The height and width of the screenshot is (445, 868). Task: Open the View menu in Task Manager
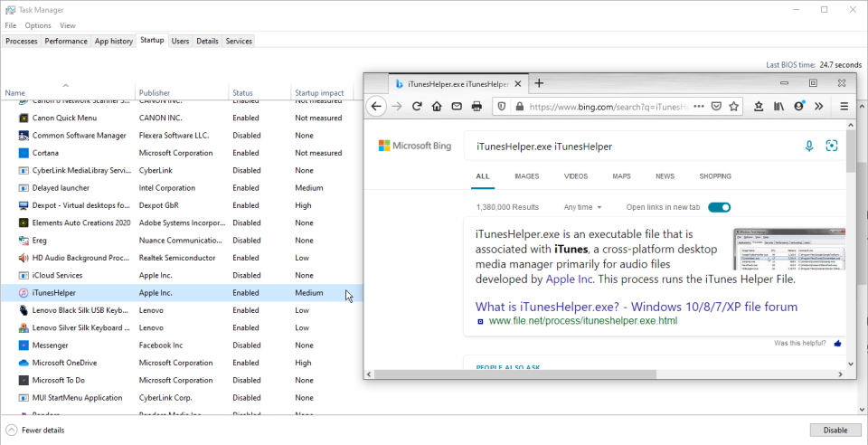click(68, 25)
